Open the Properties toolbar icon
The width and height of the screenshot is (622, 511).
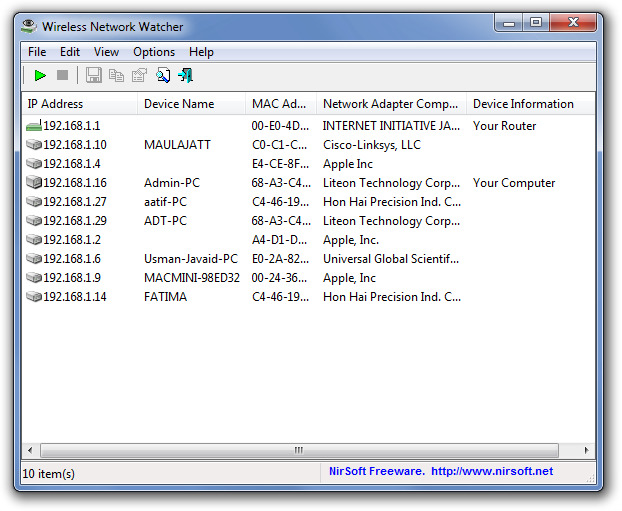tap(139, 75)
